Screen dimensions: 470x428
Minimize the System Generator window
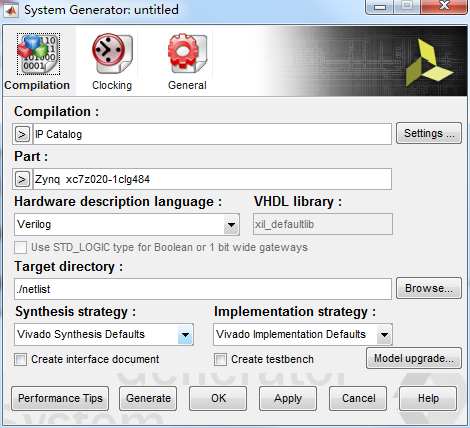380,7
